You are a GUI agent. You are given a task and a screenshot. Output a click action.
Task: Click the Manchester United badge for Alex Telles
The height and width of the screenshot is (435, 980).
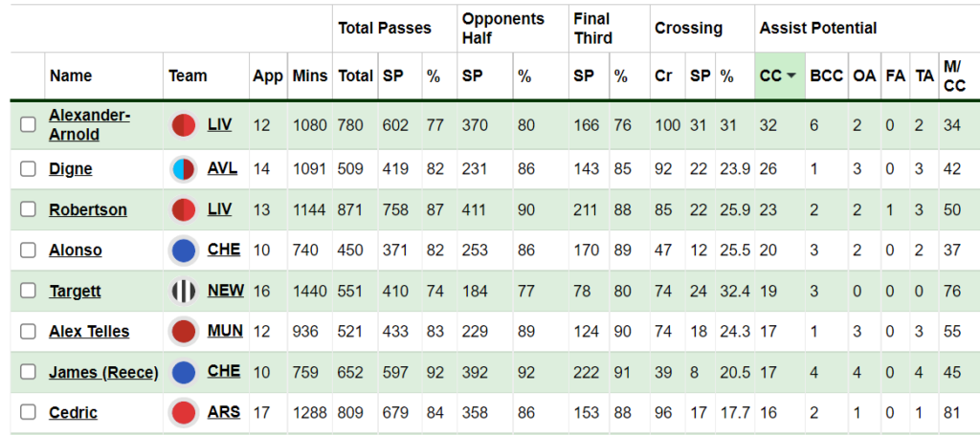point(184,332)
